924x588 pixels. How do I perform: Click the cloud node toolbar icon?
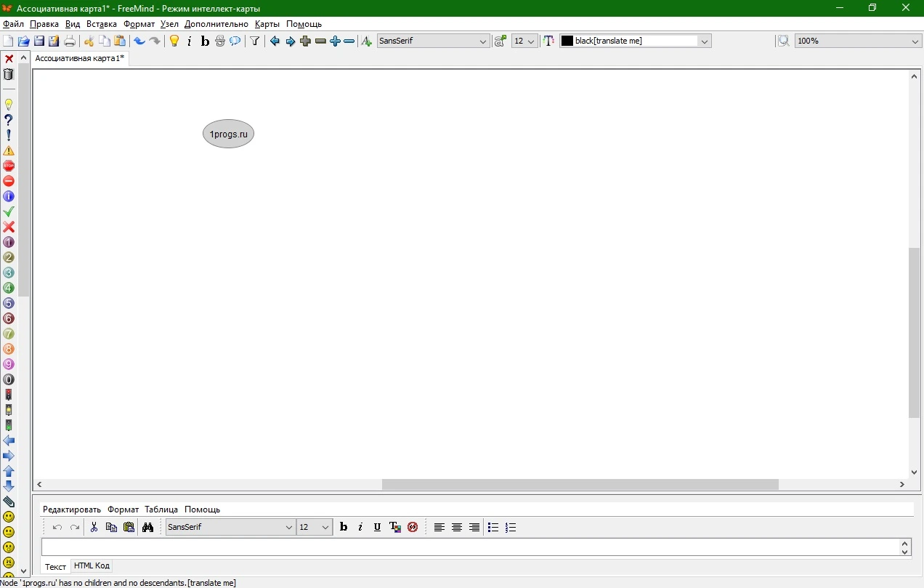(235, 41)
